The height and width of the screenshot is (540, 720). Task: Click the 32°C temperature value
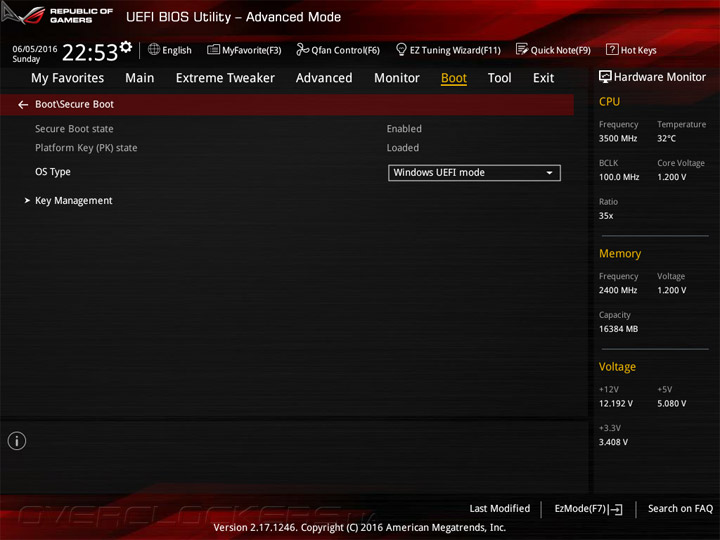point(666,139)
